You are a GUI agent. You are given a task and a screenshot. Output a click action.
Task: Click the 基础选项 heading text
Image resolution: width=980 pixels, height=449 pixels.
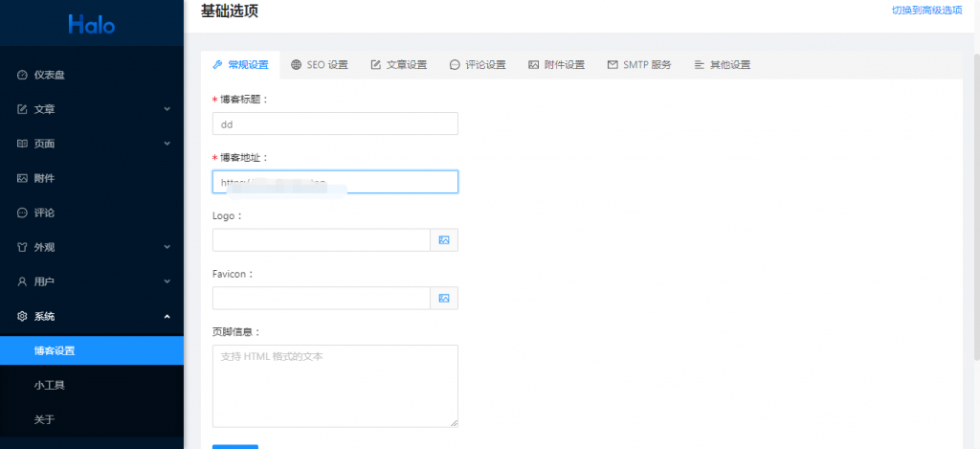point(230,11)
